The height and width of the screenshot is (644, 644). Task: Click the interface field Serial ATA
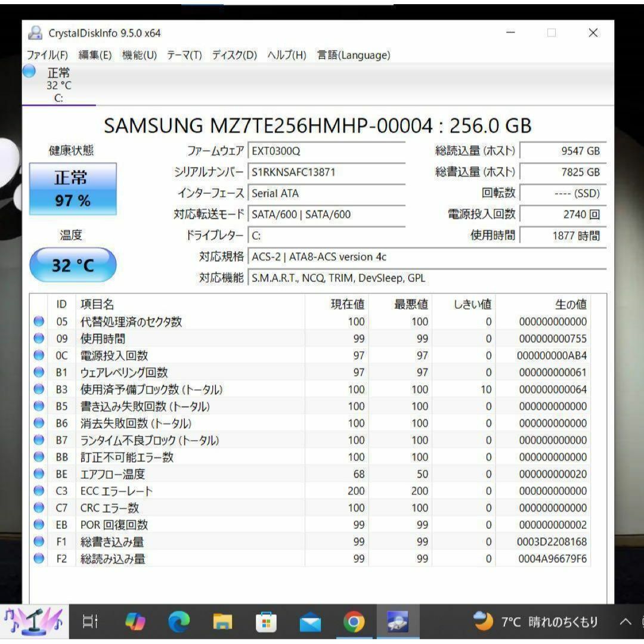327,193
